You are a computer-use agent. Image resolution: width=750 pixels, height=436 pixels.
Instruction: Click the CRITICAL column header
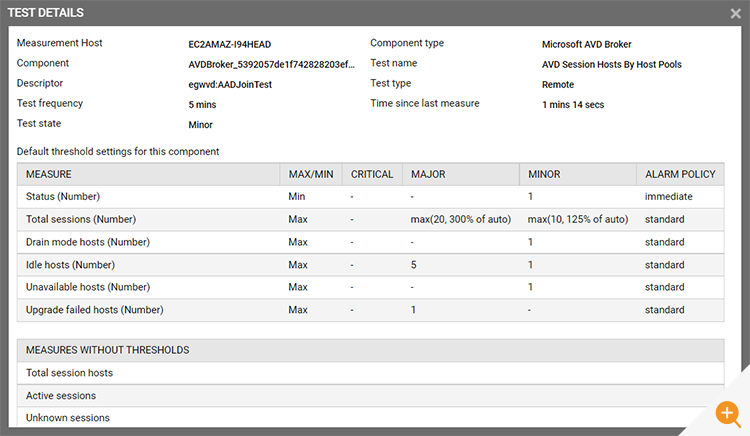(372, 174)
